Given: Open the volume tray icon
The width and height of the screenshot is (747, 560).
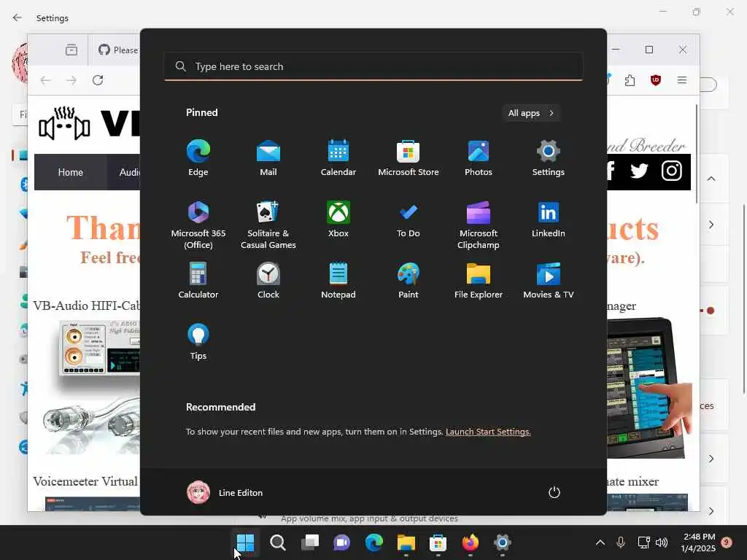Looking at the screenshot, I should coord(661,542).
